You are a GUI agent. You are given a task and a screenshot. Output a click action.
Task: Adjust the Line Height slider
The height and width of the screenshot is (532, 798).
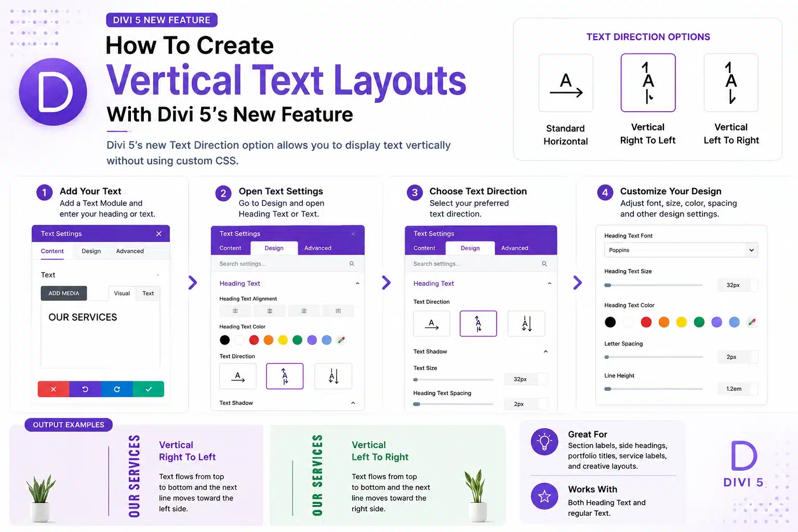click(x=654, y=389)
